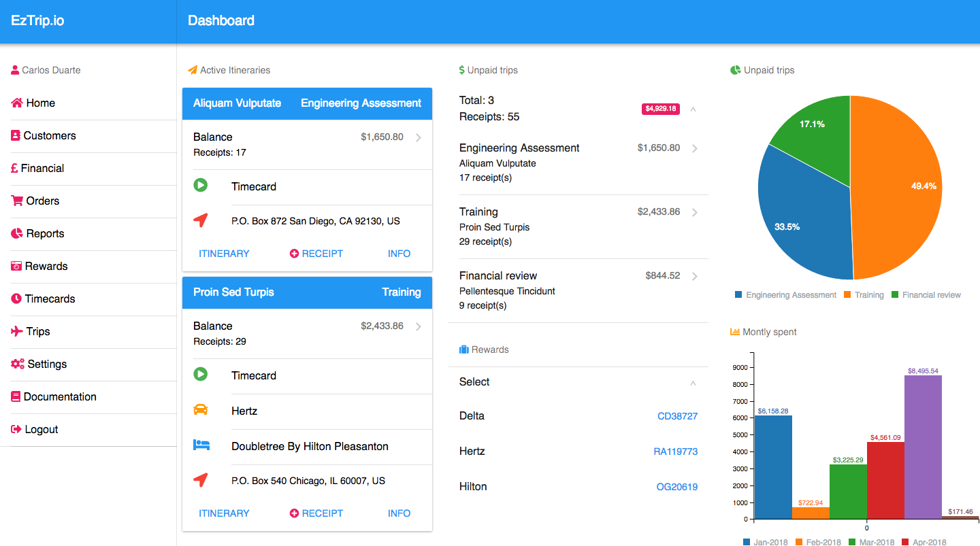Click the blue hotel bed icon
980x546 pixels.
tap(200, 445)
